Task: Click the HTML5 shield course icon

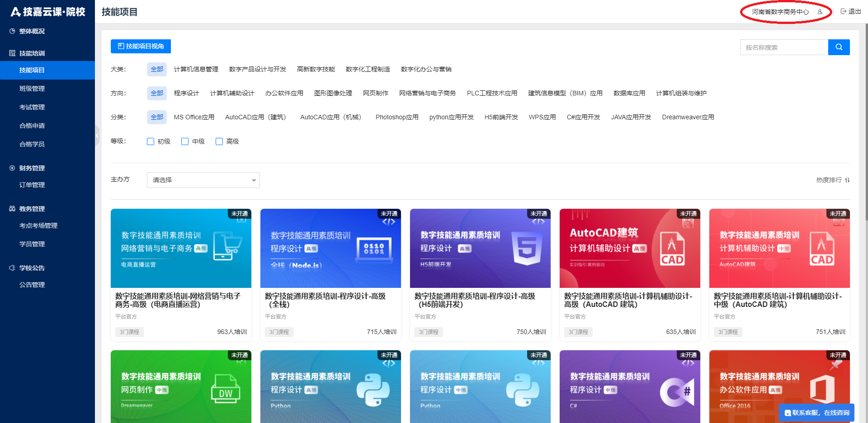Action: tap(527, 248)
